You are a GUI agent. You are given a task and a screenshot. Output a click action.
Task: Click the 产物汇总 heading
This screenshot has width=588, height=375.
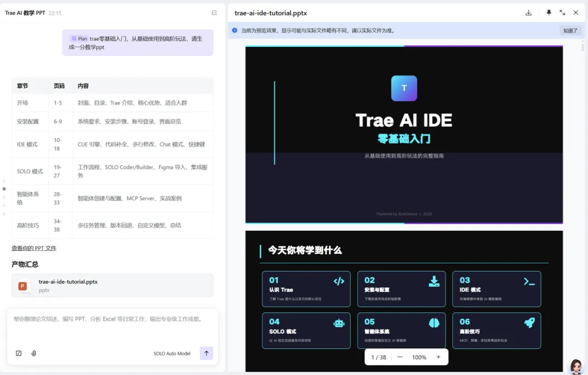24,265
